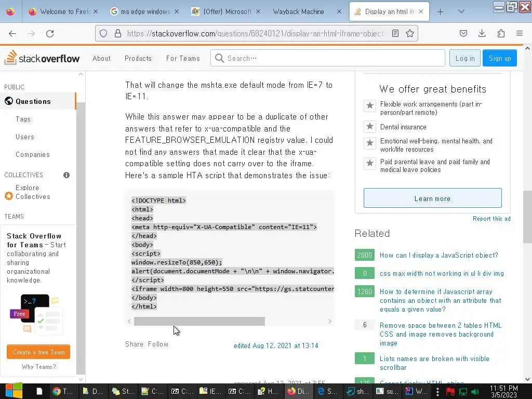Click the code block scroll left arrow
The width and height of the screenshot is (532, 399).
pyautogui.click(x=129, y=321)
